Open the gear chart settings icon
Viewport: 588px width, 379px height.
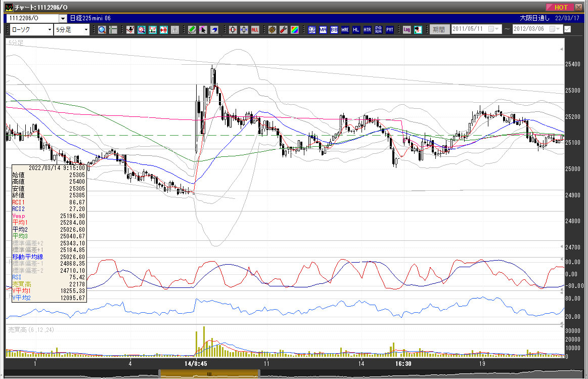point(272,30)
